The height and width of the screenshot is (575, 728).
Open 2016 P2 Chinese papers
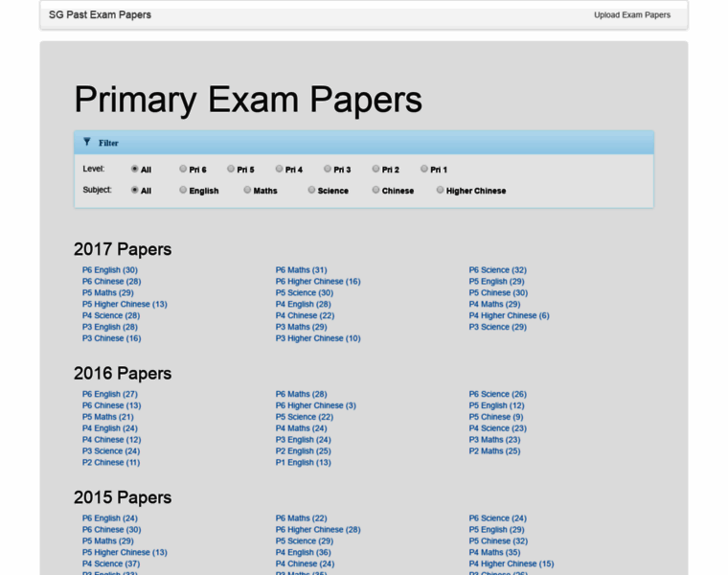pyautogui.click(x=110, y=462)
